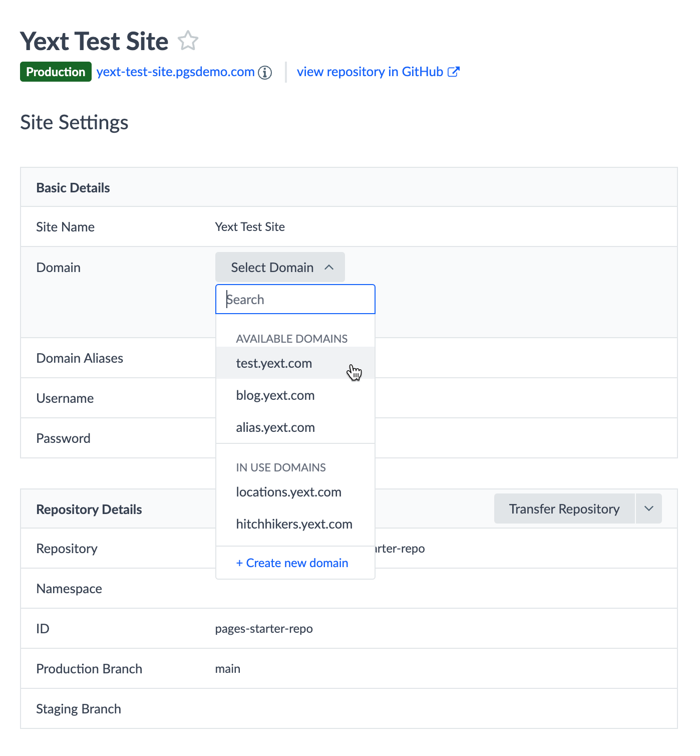Click the Username row label
Viewport: 700px width, 756px height.
(65, 398)
